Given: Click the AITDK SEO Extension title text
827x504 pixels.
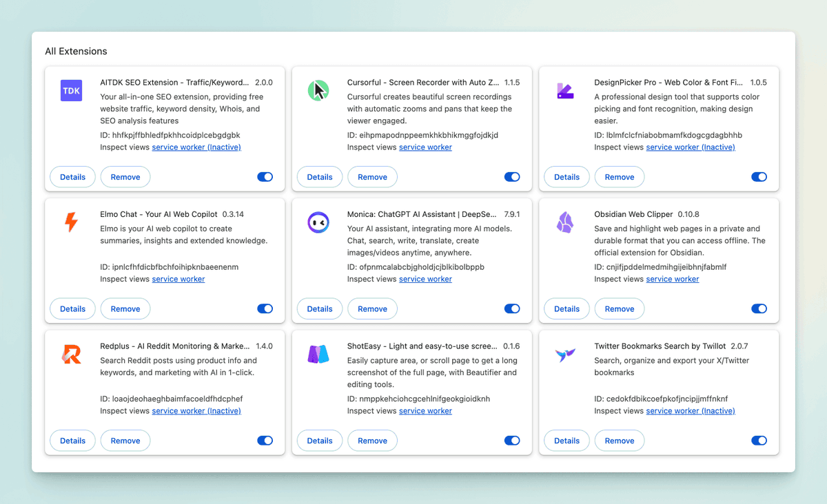Looking at the screenshot, I should click(x=174, y=83).
